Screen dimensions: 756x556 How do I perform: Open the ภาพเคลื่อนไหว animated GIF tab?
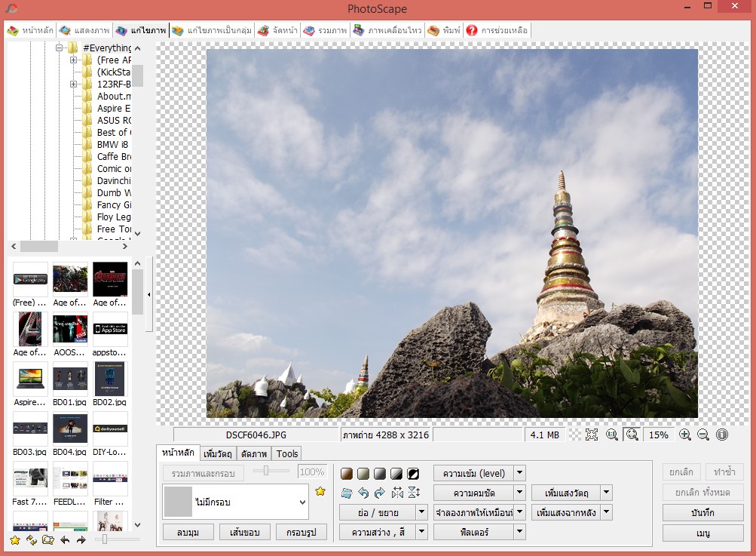pos(387,30)
